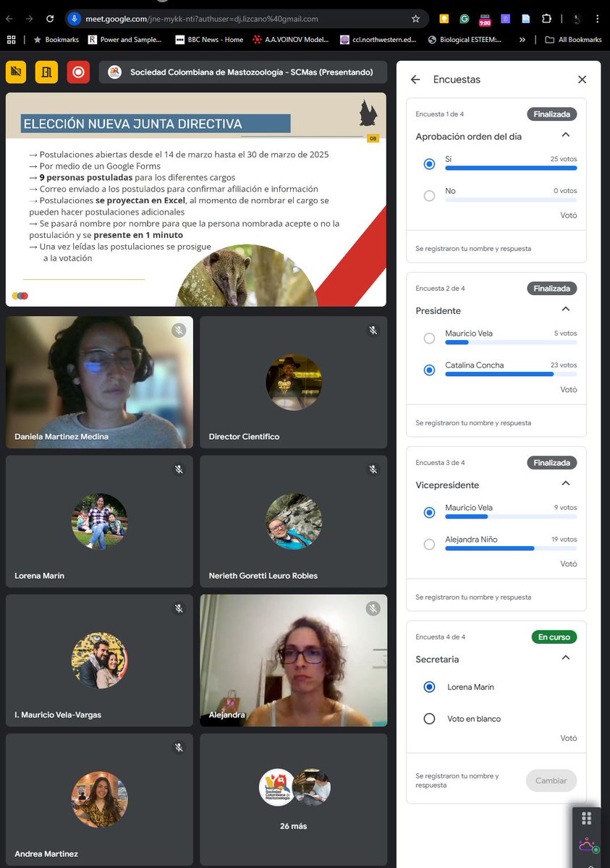Click muted mic icon on Nerieth Goretti tile

373,469
